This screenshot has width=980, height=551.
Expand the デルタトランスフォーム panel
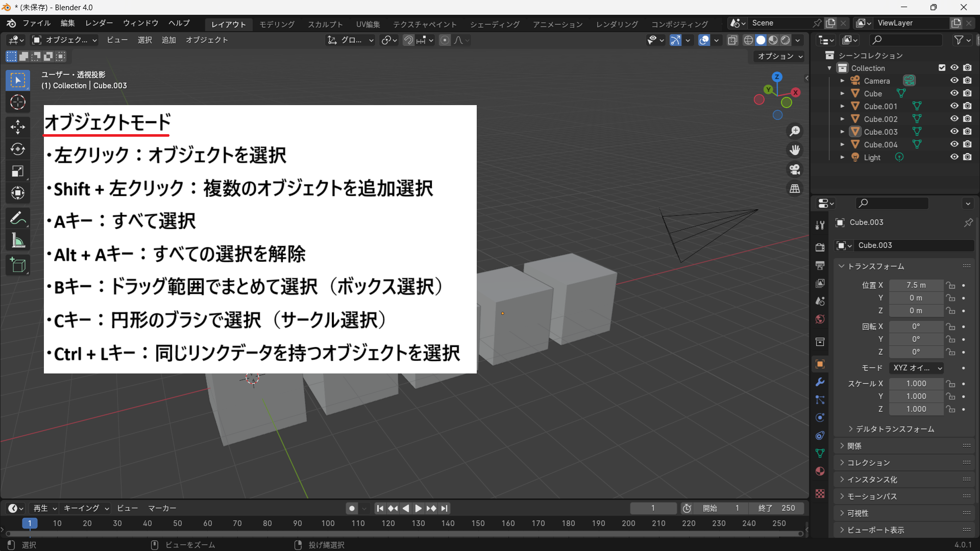tap(894, 429)
